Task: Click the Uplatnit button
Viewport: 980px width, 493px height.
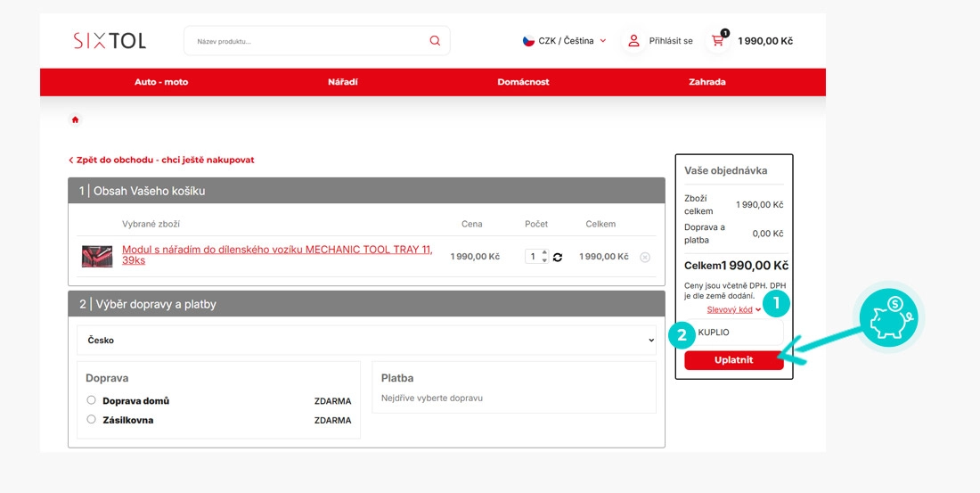Action: coord(734,360)
